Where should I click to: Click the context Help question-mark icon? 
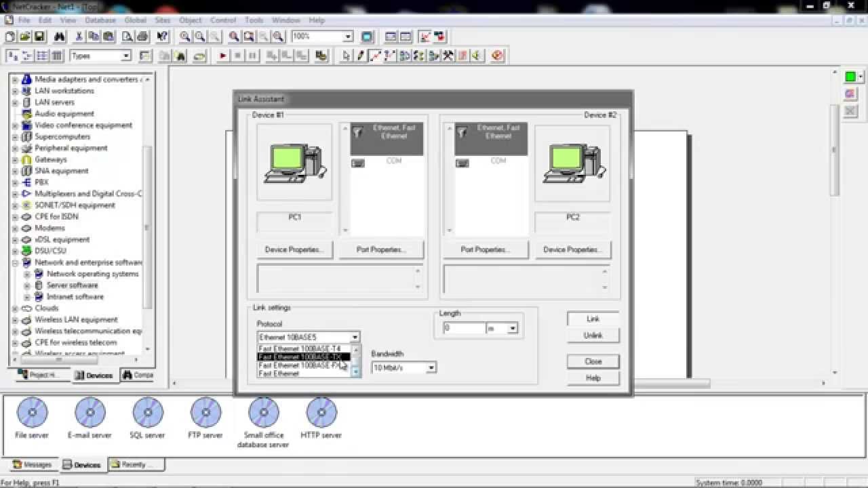coord(163,37)
